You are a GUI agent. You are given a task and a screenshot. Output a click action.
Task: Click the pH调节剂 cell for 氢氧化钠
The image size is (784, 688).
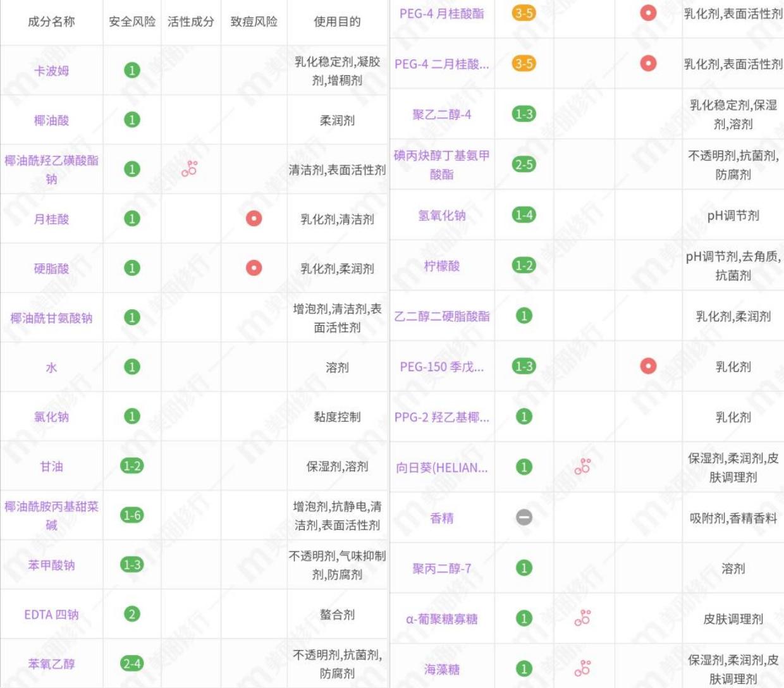733,216
